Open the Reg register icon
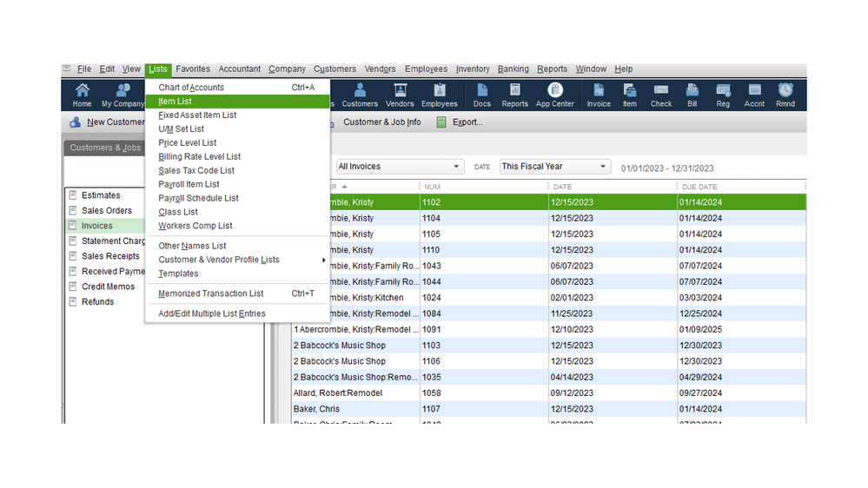The image size is (868, 488). pyautogui.click(x=723, y=95)
